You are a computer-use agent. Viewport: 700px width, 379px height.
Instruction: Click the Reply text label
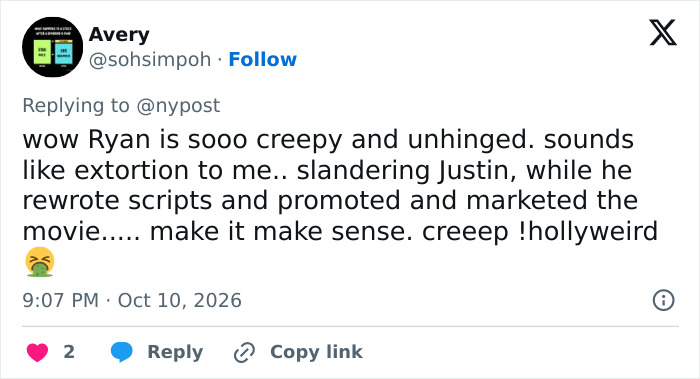(175, 352)
